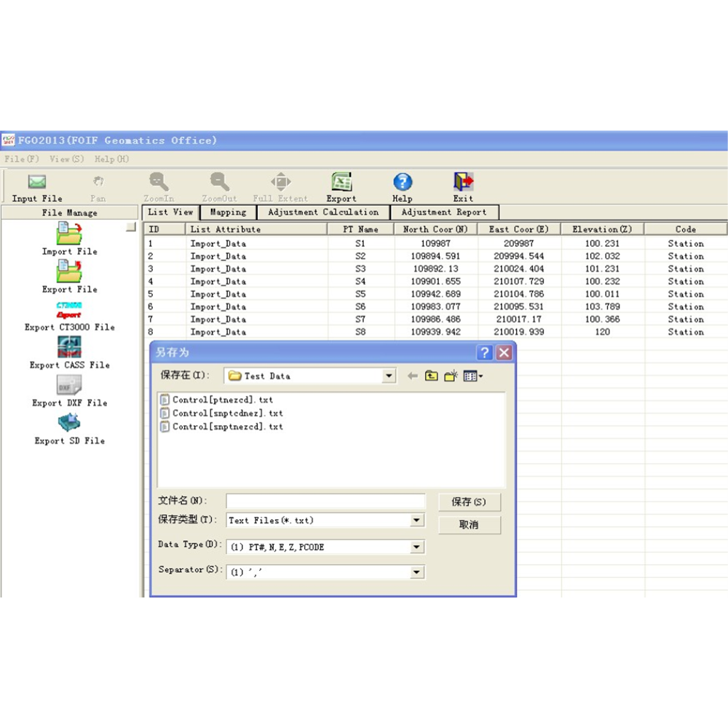Click the Export CT3000 File icon
728x728 pixels.
pyautogui.click(x=69, y=310)
